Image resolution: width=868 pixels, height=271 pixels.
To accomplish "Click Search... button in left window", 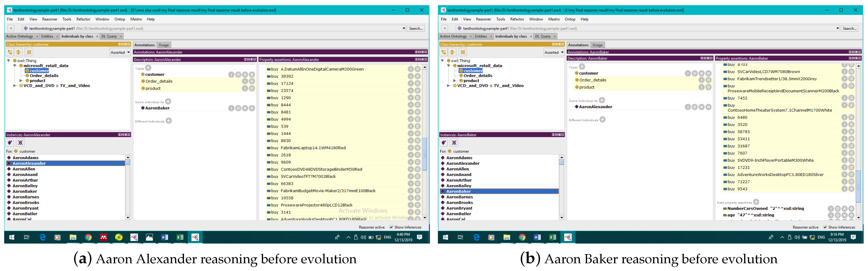I will pos(416,29).
